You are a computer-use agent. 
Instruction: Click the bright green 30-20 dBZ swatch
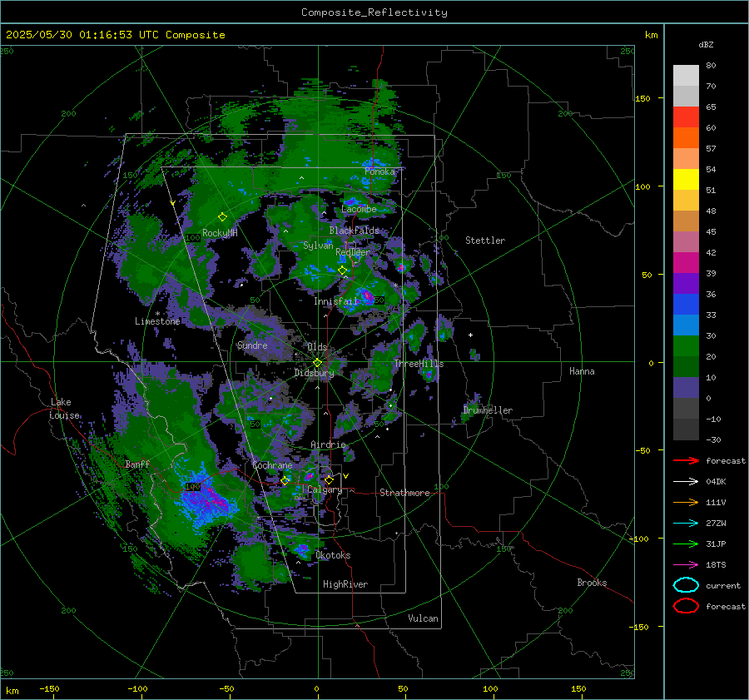tap(686, 346)
